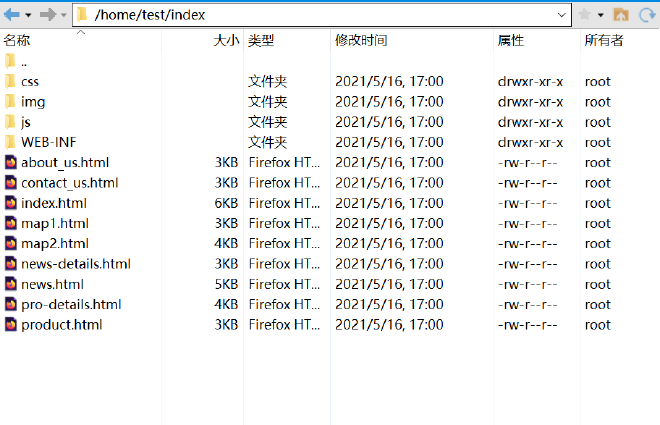Screen dimensions: 660x425
Task: Click the -rw-r--r-- attribute of about_us.html
Action: click(528, 162)
